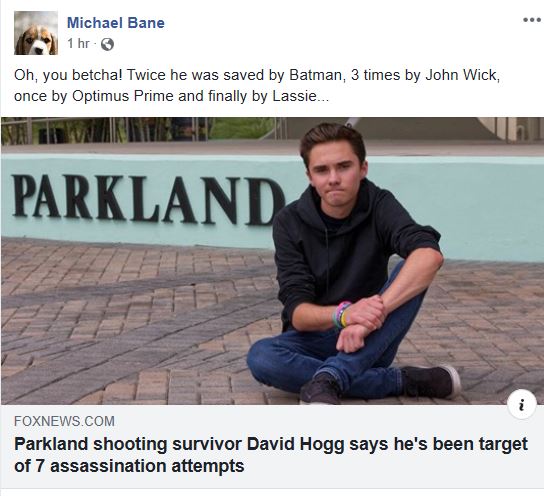The width and height of the screenshot is (544, 496).
Task: Click the globe public audience icon
Action: [107, 44]
